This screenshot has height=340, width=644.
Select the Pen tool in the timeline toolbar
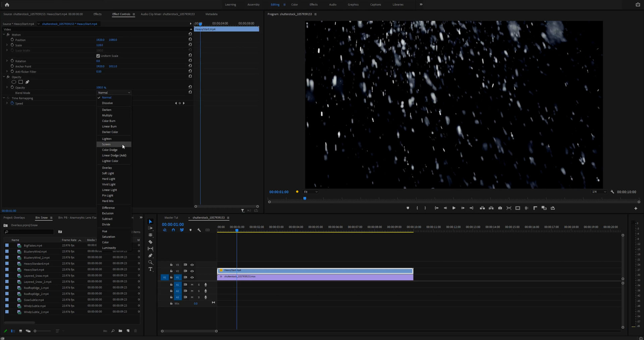coord(150,256)
